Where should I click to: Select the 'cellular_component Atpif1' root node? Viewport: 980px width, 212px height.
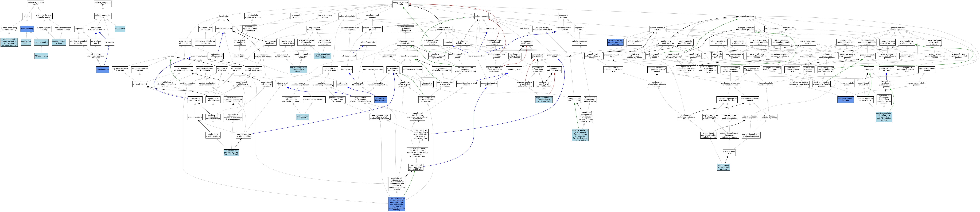(x=103, y=4)
